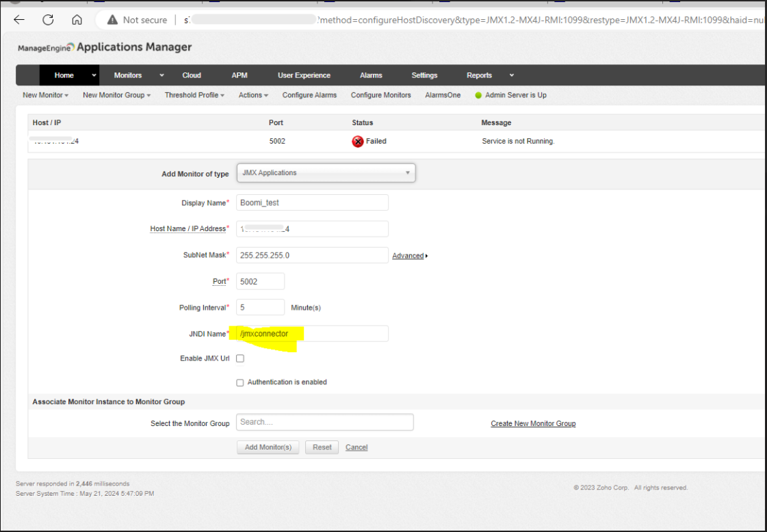This screenshot has height=532, width=767.
Task: Open the New Monitor dropdown
Action: 44,95
